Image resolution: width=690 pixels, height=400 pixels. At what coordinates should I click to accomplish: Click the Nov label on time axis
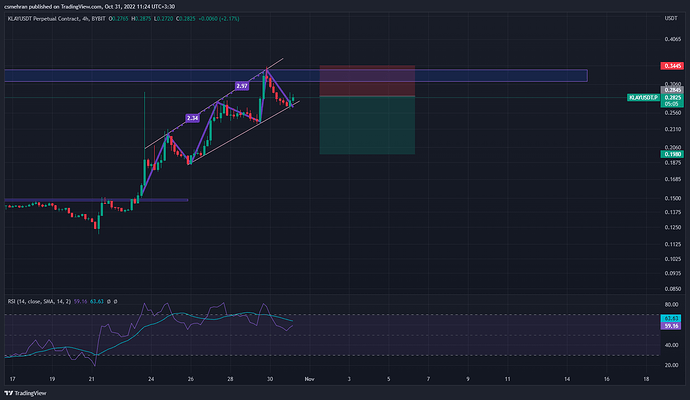[x=309, y=379]
